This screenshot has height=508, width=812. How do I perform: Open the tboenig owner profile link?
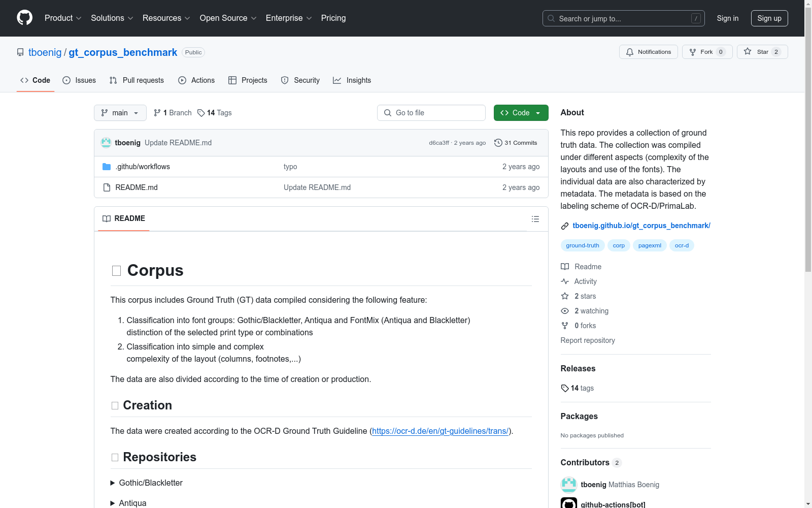45,52
